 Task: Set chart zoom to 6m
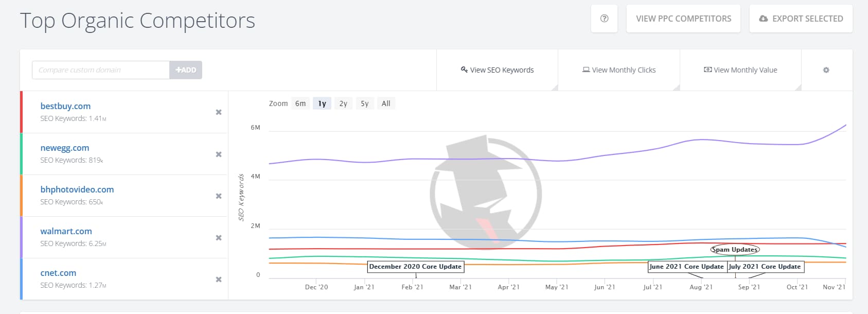300,103
